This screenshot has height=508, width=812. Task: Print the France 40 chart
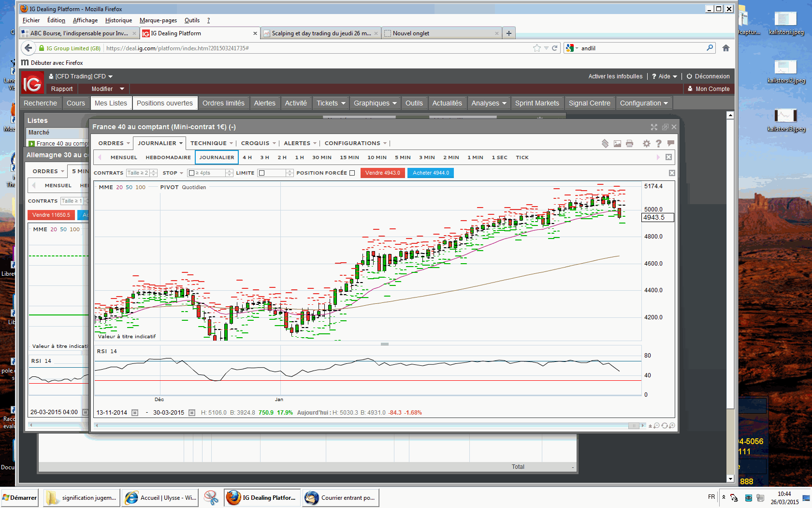tap(629, 144)
